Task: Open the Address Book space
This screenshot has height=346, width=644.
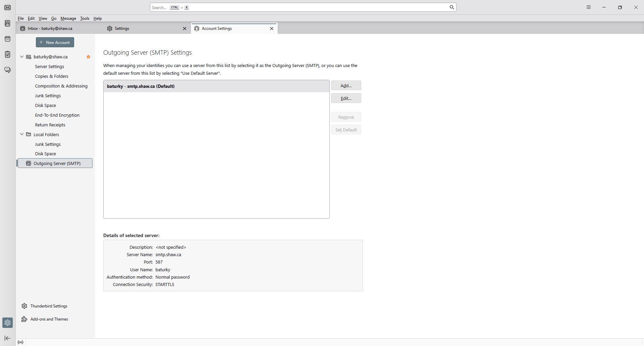Action: tap(7, 23)
